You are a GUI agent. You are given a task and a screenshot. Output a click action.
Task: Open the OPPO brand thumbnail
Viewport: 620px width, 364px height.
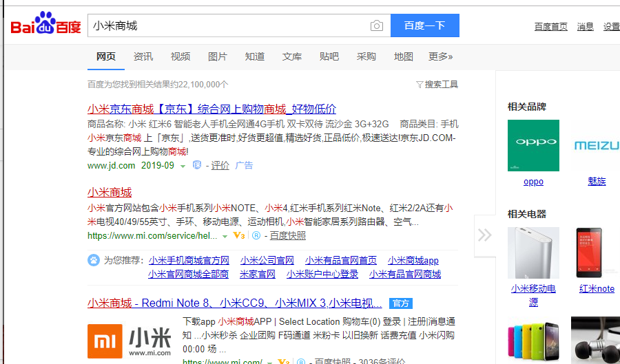tap(533, 145)
